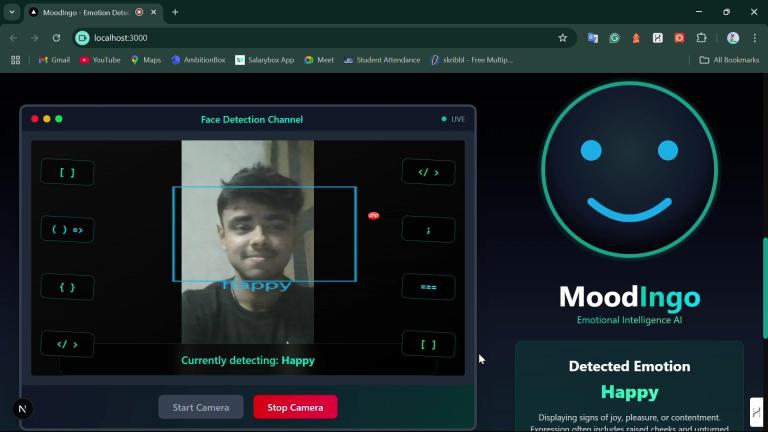
Task: Click the === code chip
Action: (x=429, y=287)
